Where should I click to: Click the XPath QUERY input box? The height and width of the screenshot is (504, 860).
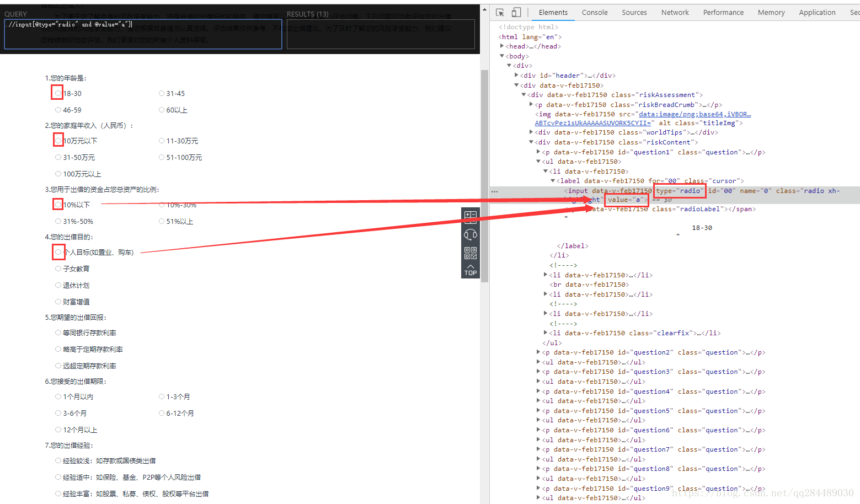(x=143, y=34)
